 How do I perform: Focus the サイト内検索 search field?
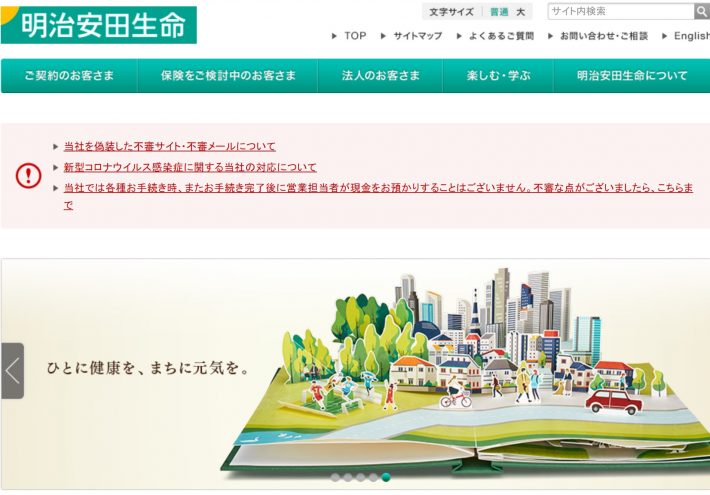pyautogui.click(x=621, y=11)
